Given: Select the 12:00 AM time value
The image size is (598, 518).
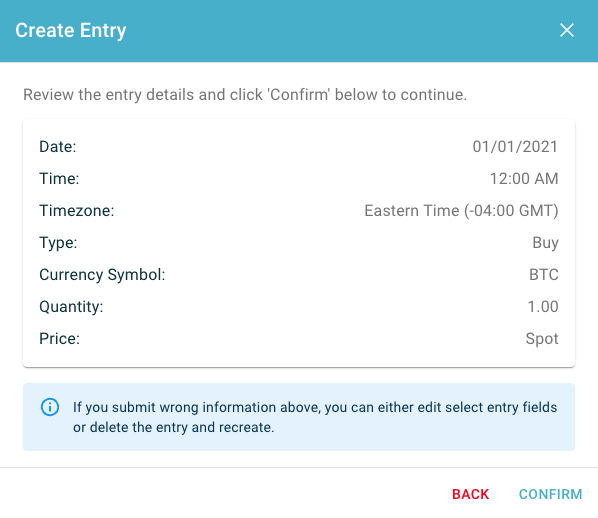Looking at the screenshot, I should click(x=524, y=179).
